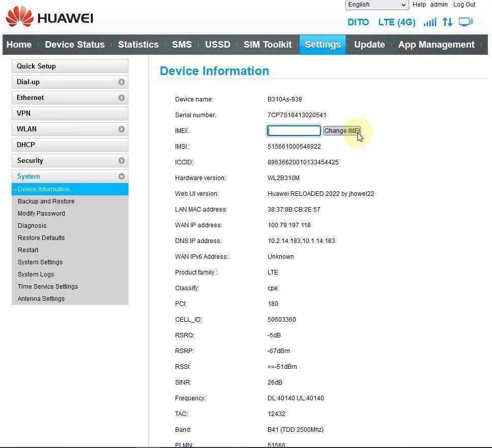Viewport: 492px width, 448px height.
Task: Click device name value B310As-938
Action: pyautogui.click(x=285, y=99)
